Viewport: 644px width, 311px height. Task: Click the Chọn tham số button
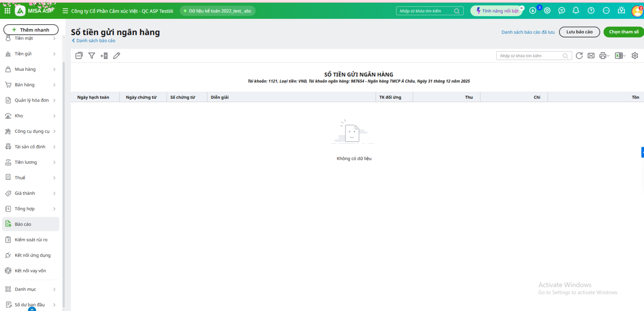[x=623, y=32]
